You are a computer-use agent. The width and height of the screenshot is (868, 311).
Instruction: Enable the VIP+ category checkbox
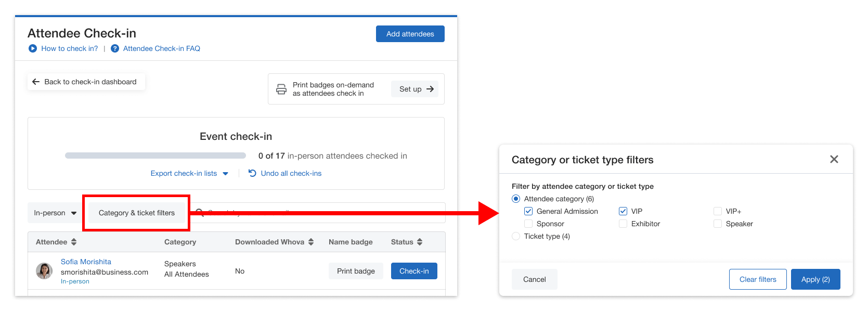718,211
